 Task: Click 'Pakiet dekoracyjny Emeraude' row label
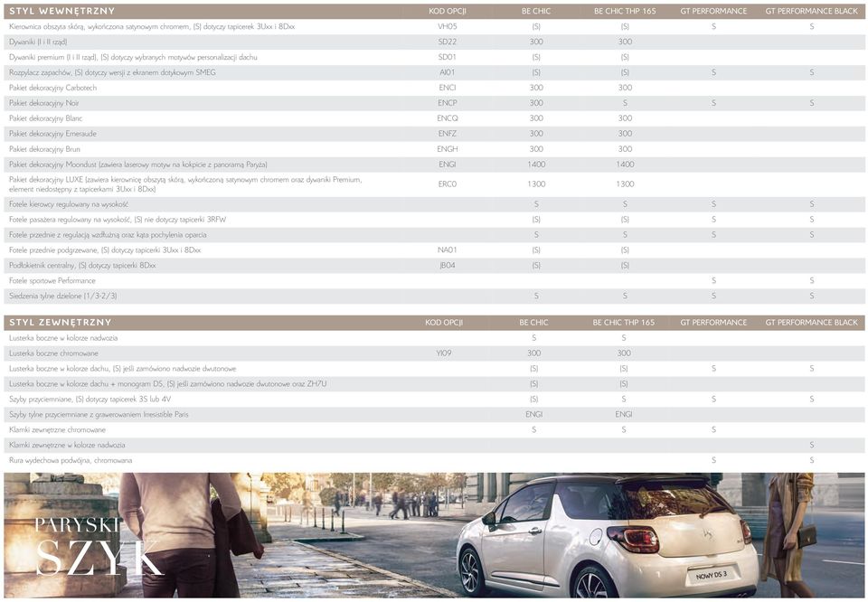[x=52, y=134]
